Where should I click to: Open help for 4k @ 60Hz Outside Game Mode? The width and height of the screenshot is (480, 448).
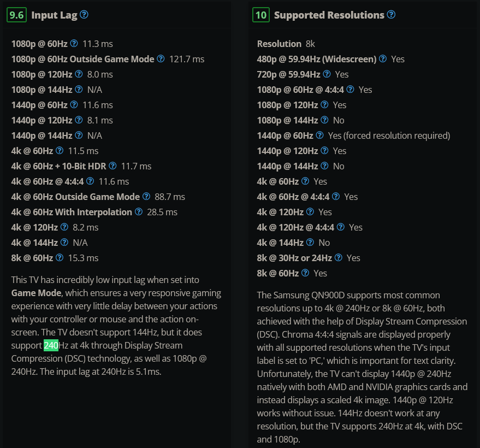(x=146, y=196)
